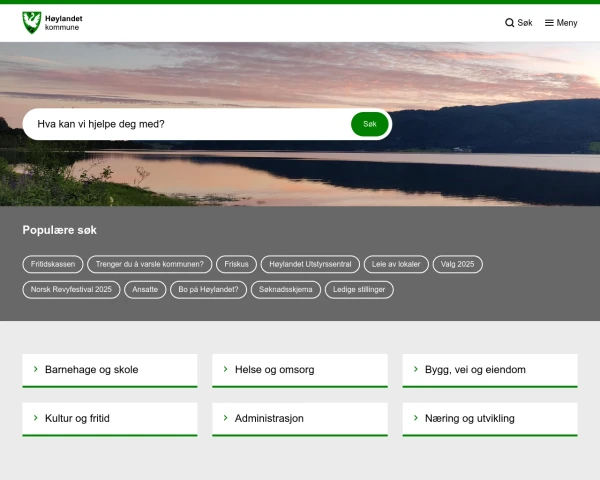The image size is (600, 480).
Task: Open the Fritidskassen popular search
Action: 53,264
